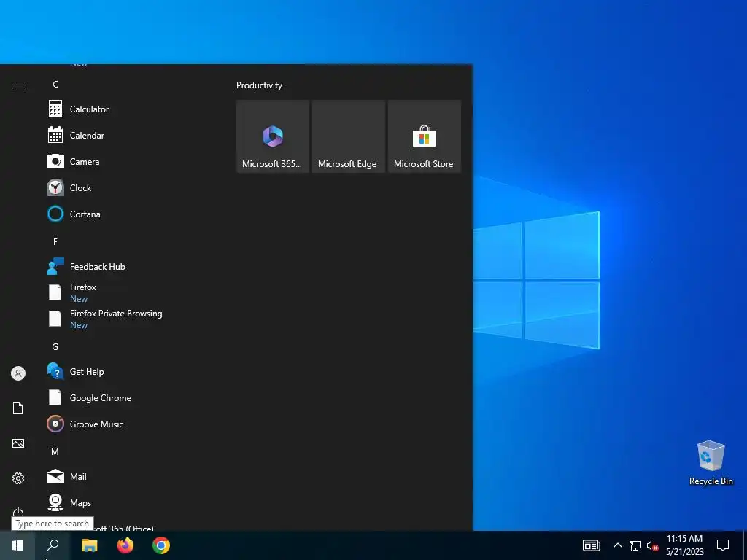Jump to letter M section header
The image size is (747, 560).
55,451
